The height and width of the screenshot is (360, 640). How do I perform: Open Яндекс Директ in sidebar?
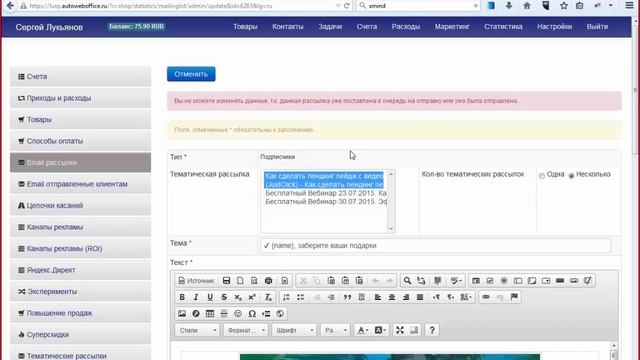tap(80, 270)
